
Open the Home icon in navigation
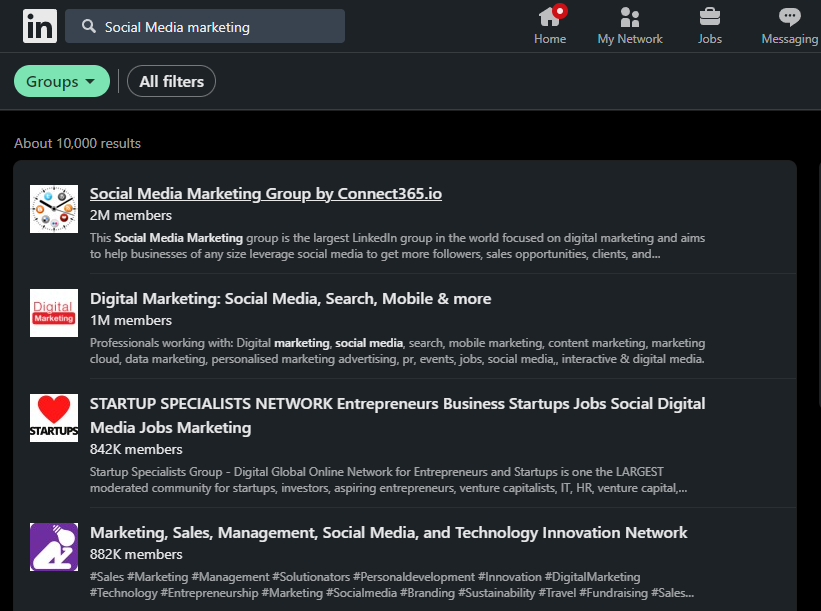pyautogui.click(x=549, y=18)
